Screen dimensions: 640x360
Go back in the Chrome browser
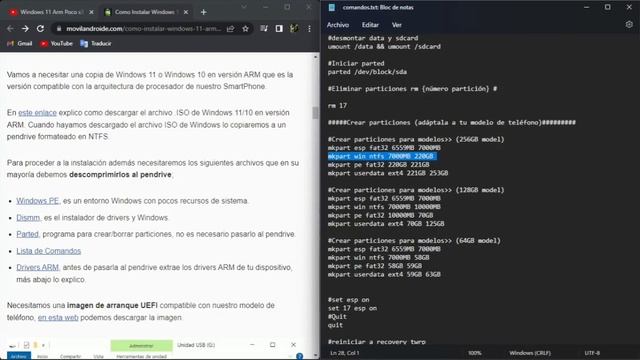[10, 29]
